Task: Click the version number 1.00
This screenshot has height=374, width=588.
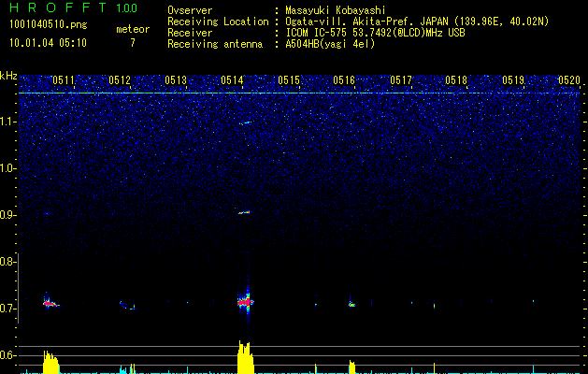Action: point(127,7)
